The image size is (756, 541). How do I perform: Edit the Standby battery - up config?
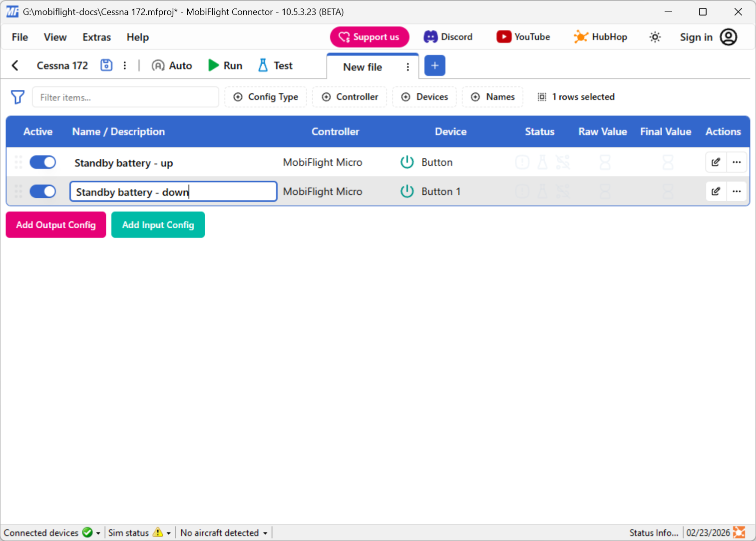[716, 162]
